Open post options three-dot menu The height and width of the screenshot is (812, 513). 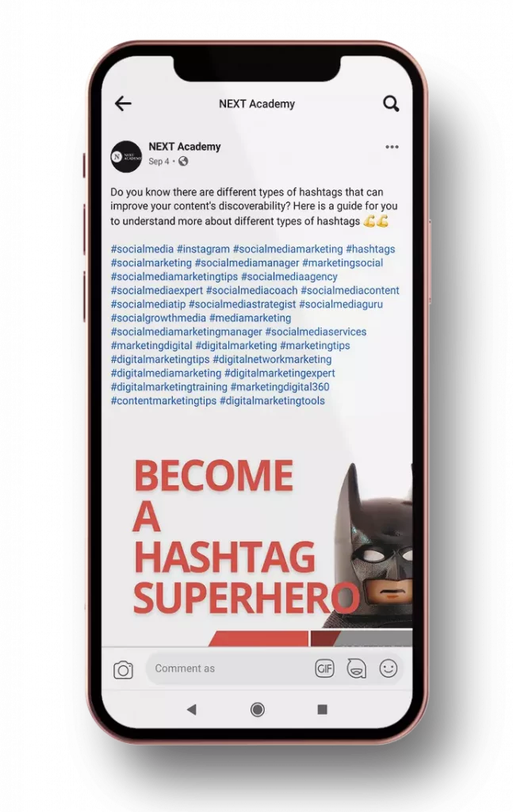392,147
